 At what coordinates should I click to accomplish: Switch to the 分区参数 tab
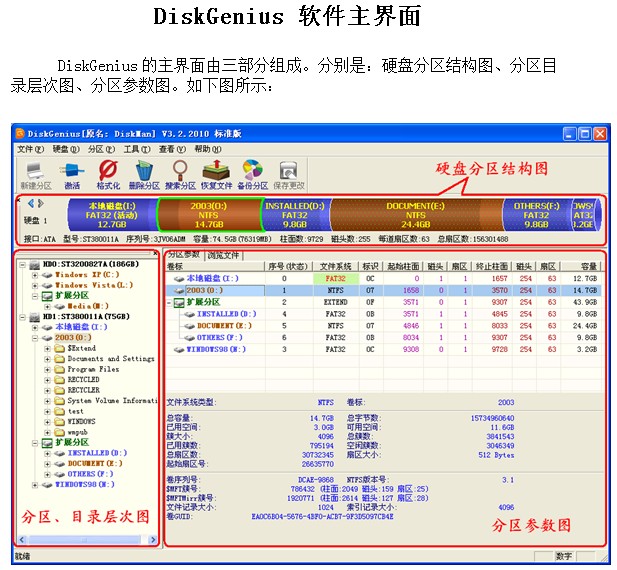[x=185, y=255]
